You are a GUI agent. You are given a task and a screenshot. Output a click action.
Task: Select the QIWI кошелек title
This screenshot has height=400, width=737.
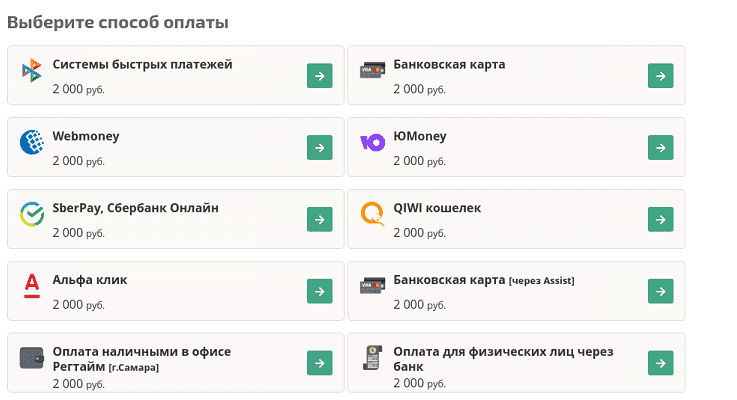437,208
